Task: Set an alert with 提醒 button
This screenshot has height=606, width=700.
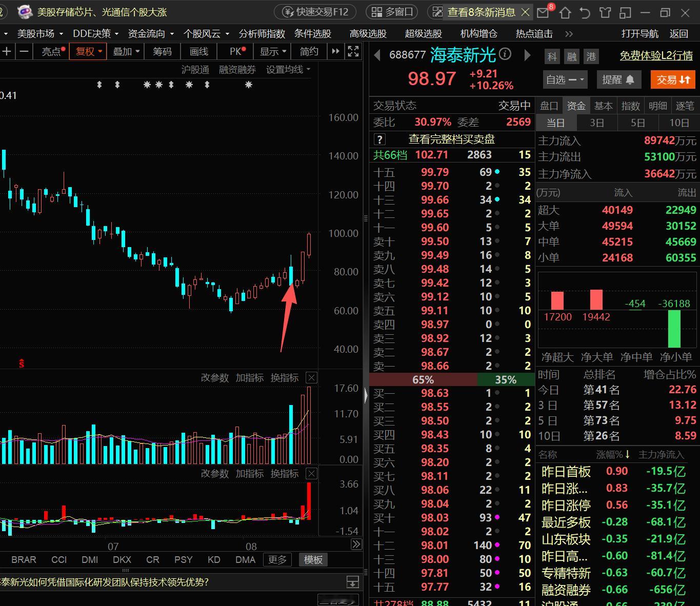Action: tap(618, 79)
